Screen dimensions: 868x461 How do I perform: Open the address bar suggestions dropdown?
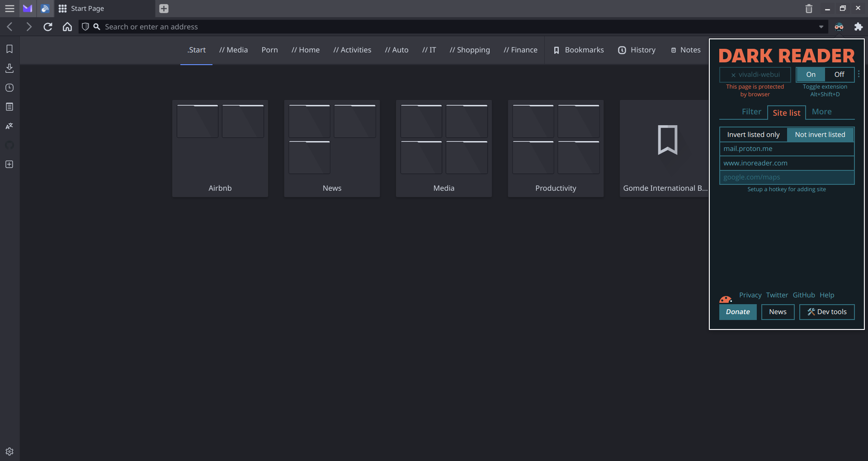(821, 27)
